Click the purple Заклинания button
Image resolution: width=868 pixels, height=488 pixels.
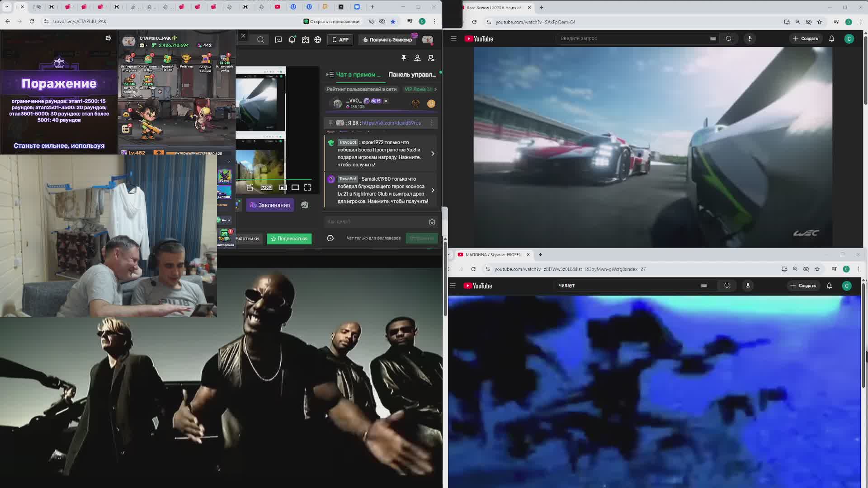click(270, 205)
